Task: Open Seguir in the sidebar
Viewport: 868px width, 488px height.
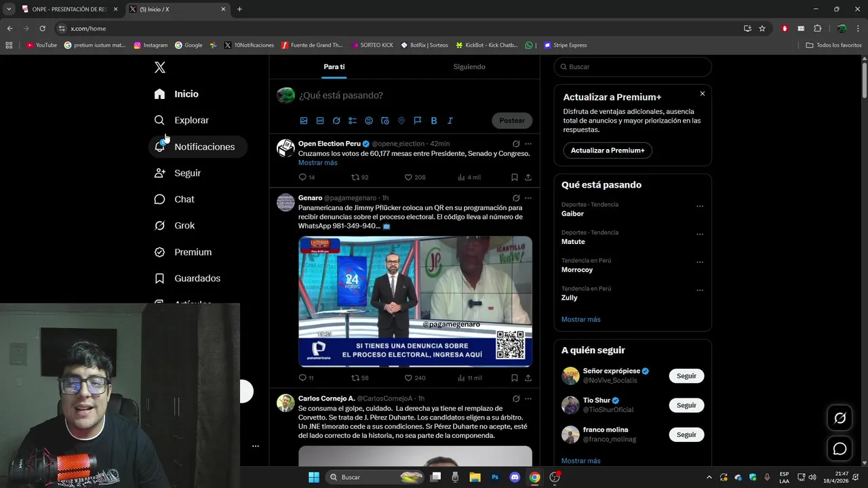Action: tap(178, 173)
